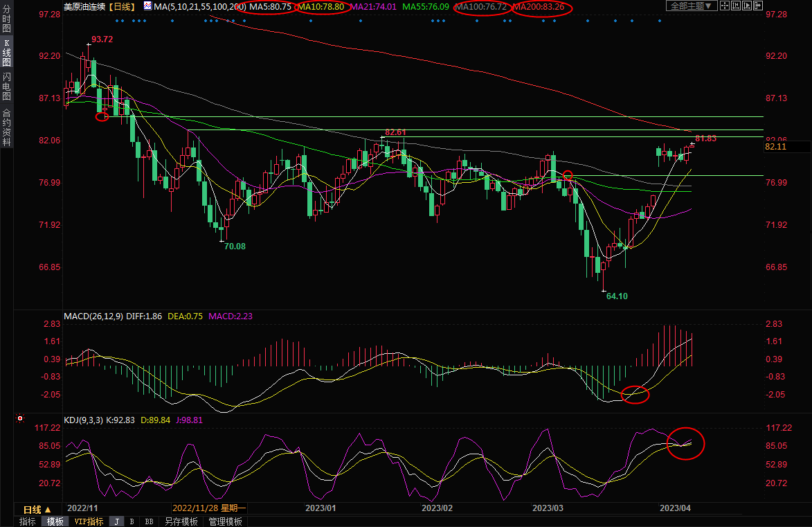Viewport: 812px width, 527px height.
Task: Click the chart icon before MA parameters
Action: tap(149, 6)
